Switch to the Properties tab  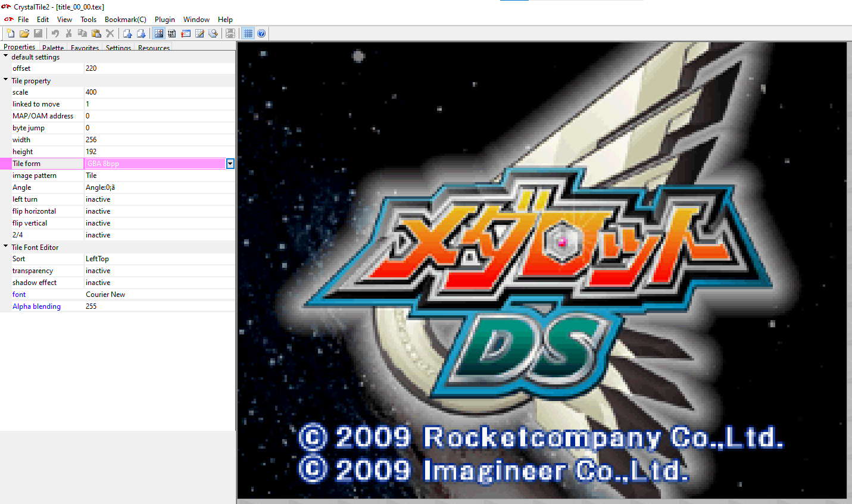click(x=20, y=47)
